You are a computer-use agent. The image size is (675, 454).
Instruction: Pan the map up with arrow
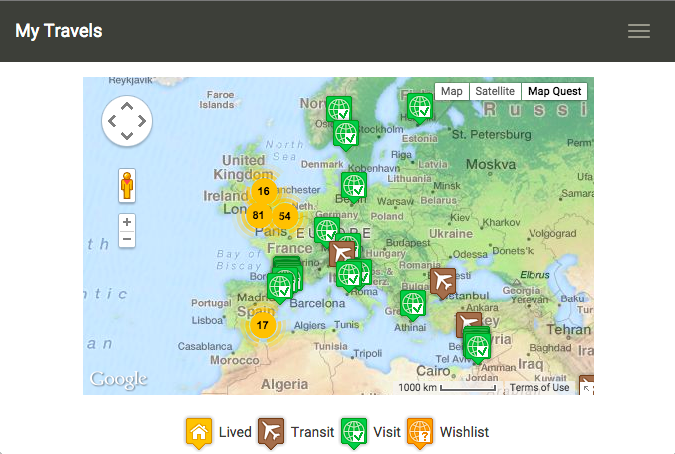point(127,106)
